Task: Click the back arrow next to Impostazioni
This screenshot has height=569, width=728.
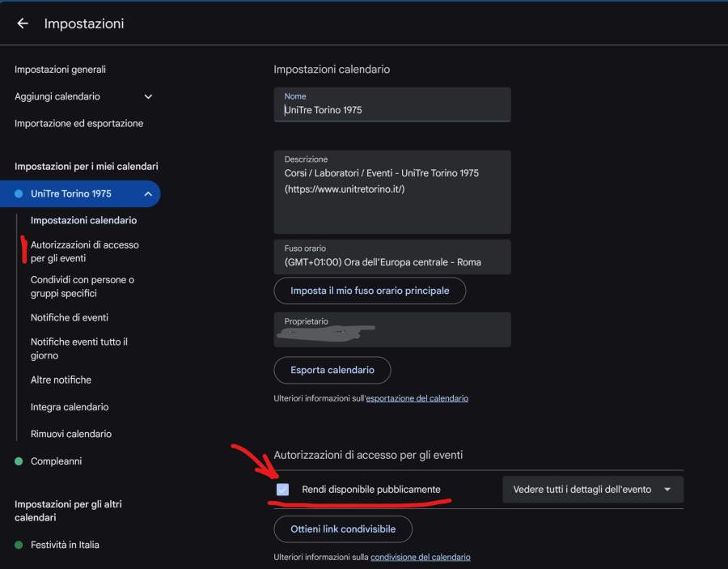Action: point(23,23)
